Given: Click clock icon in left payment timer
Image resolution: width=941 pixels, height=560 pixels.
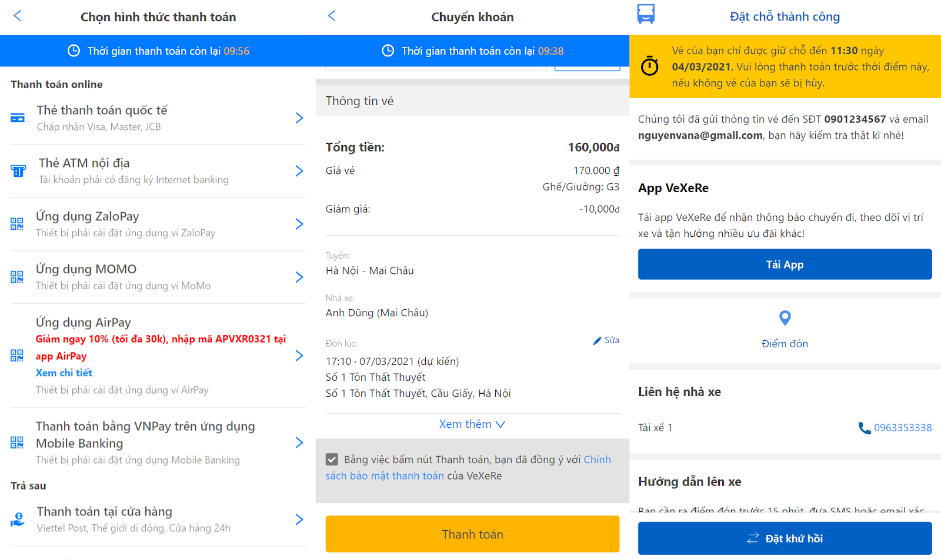Looking at the screenshot, I should (74, 51).
